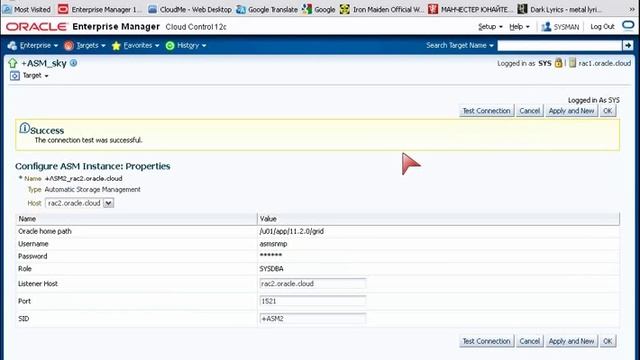Click the info icon next to +ASM_sky
Viewport: 640px width, 360px height.
click(73, 63)
